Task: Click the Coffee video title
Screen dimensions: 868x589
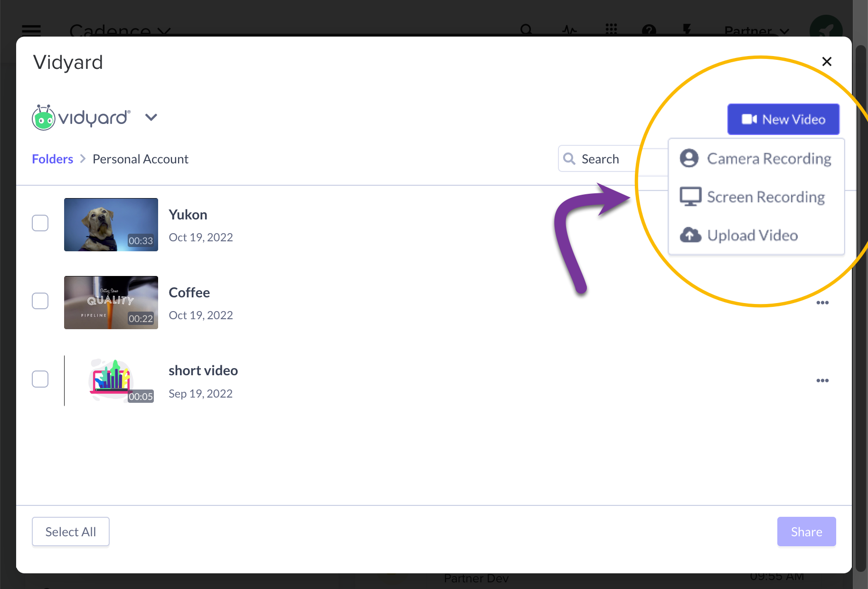Action: click(189, 293)
